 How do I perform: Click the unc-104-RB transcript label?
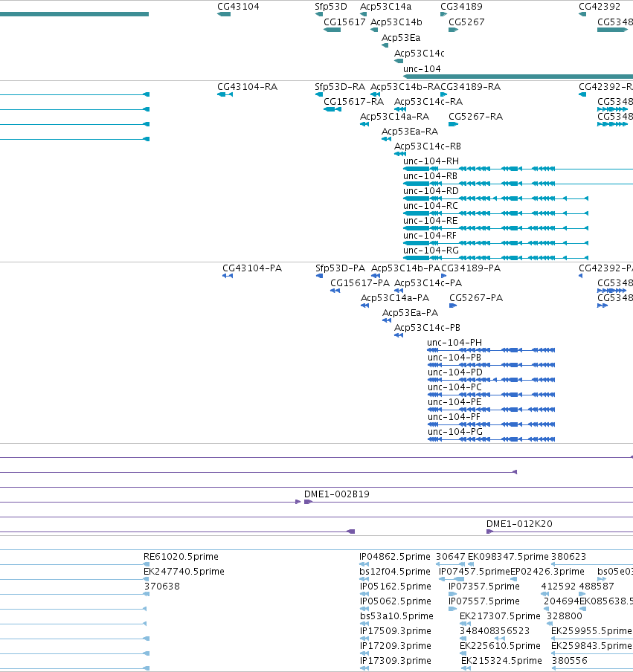pyautogui.click(x=430, y=175)
